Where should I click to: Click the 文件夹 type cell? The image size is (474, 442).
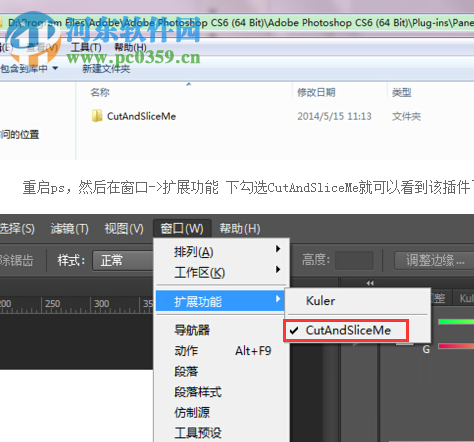(406, 116)
